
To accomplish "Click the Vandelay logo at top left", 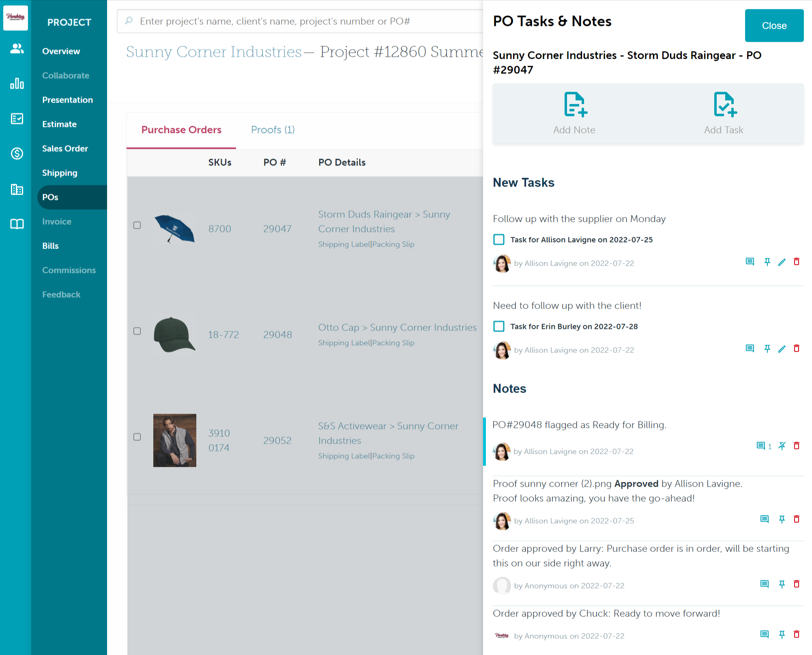I will point(15,17).
